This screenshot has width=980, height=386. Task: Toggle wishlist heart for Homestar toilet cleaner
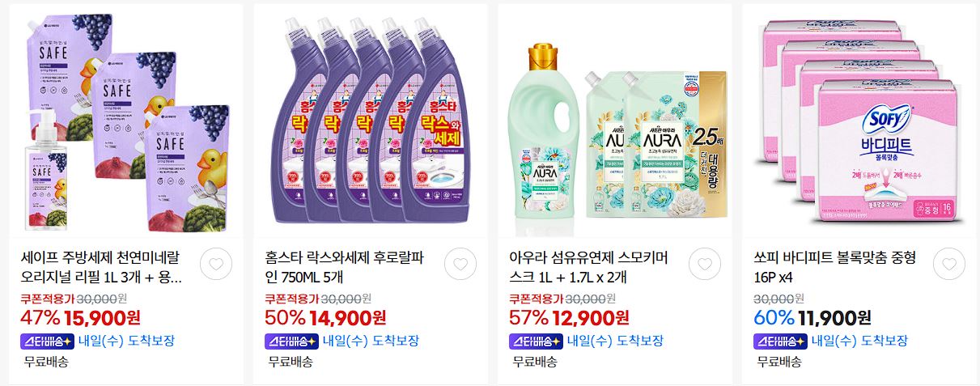pos(460,264)
